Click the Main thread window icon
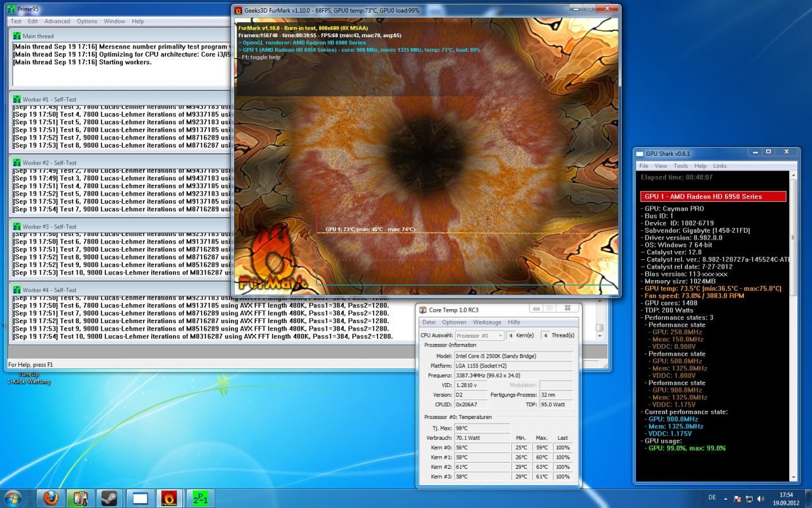 coord(17,36)
